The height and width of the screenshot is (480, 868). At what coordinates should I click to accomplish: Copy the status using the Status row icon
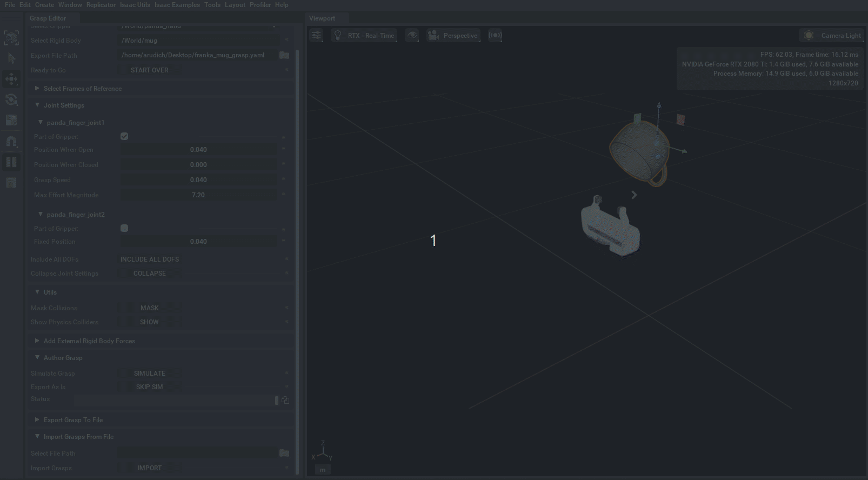click(x=285, y=400)
